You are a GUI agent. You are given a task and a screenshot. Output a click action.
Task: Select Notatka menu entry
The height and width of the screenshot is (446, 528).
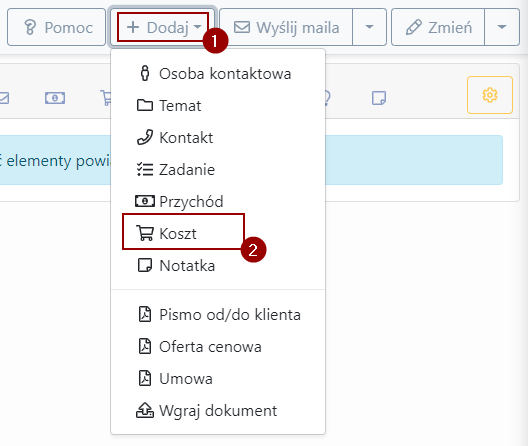coord(218,265)
